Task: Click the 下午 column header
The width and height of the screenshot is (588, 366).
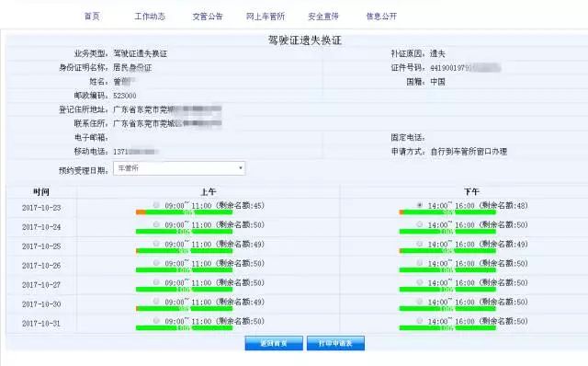Action: pyautogui.click(x=471, y=192)
